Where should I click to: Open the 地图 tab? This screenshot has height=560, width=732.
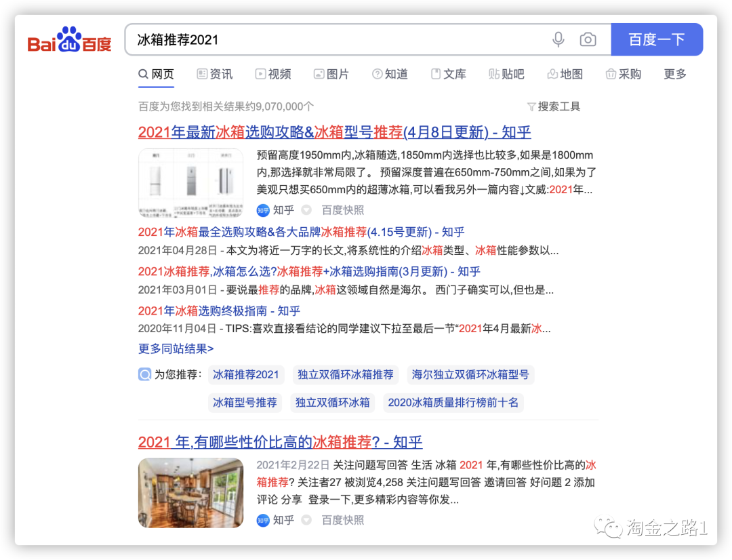point(565,75)
